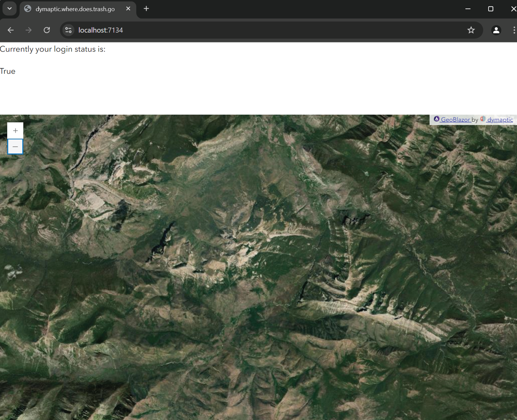Open the Chrome three-dot menu
This screenshot has height=420, width=517.
[x=514, y=30]
